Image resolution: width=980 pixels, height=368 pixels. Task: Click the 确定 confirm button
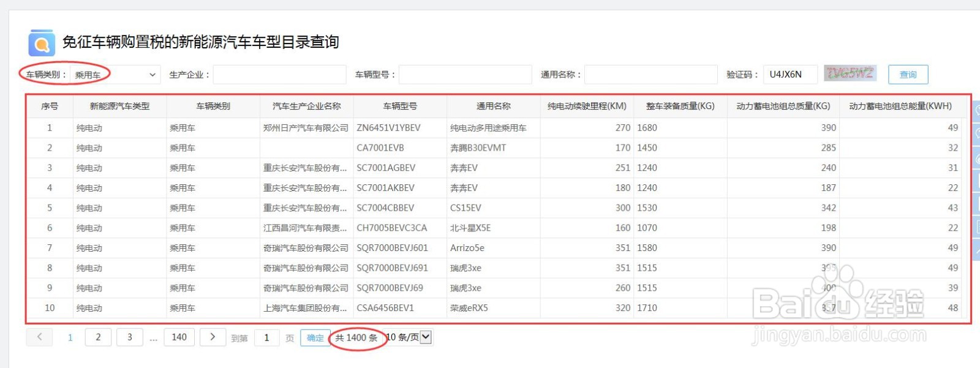(x=315, y=338)
